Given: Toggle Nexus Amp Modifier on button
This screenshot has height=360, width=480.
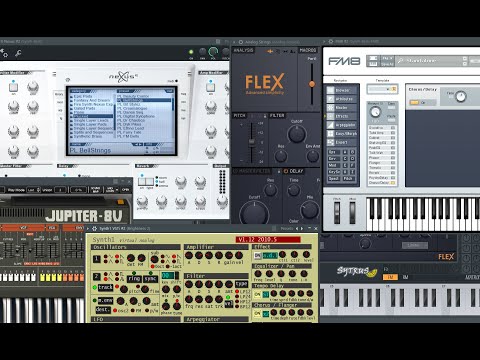Looking at the screenshot, I should click(210, 87).
